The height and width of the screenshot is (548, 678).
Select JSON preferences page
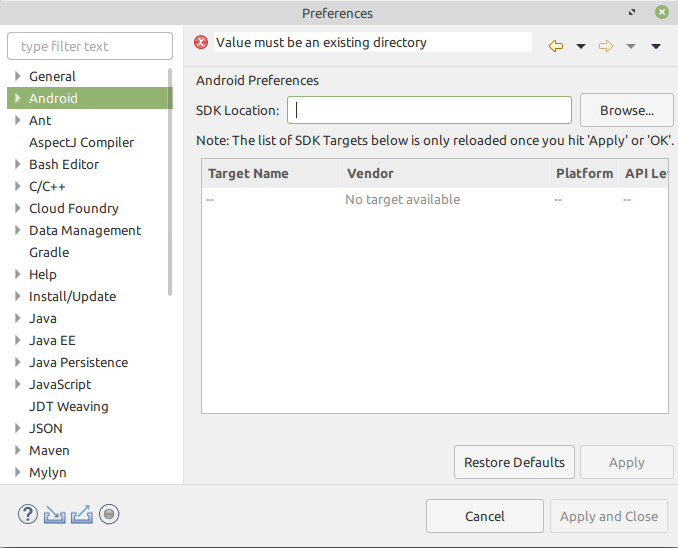coord(46,428)
